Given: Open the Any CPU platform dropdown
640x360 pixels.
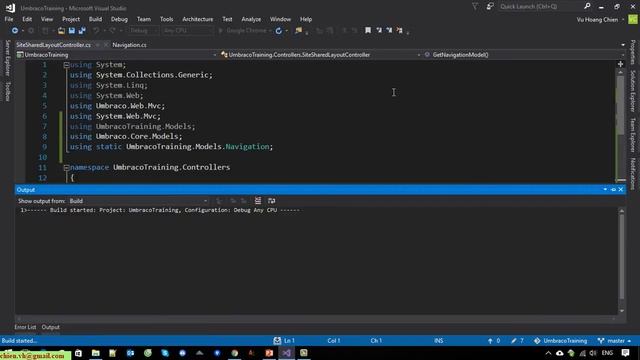Looking at the screenshot, I should tap(187, 31).
